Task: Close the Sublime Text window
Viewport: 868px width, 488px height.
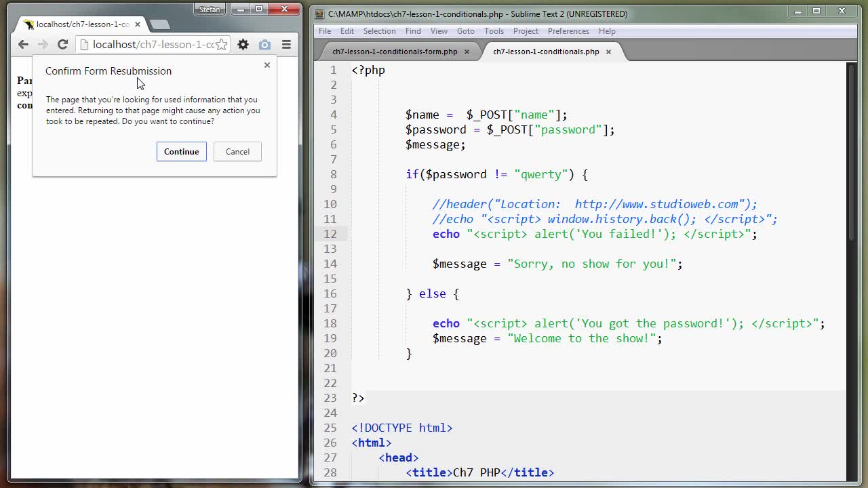Action: [x=842, y=11]
